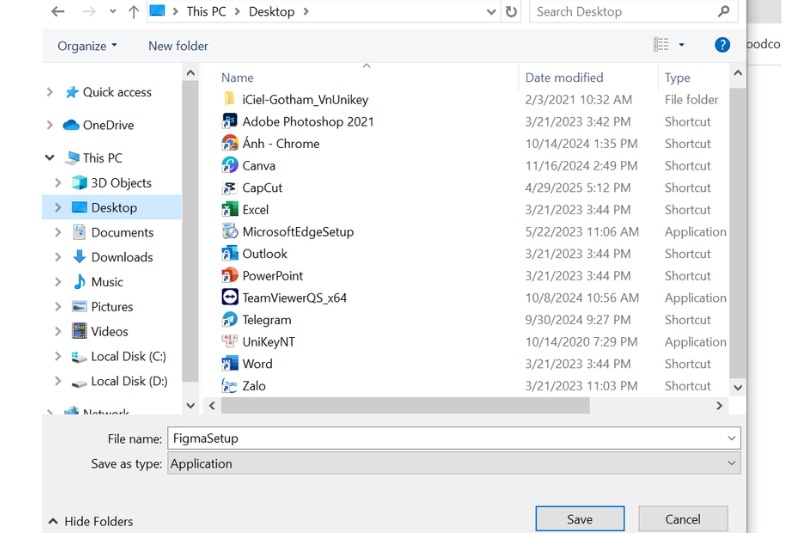
Task: Go up one folder level with the up arrow
Action: [x=134, y=11]
